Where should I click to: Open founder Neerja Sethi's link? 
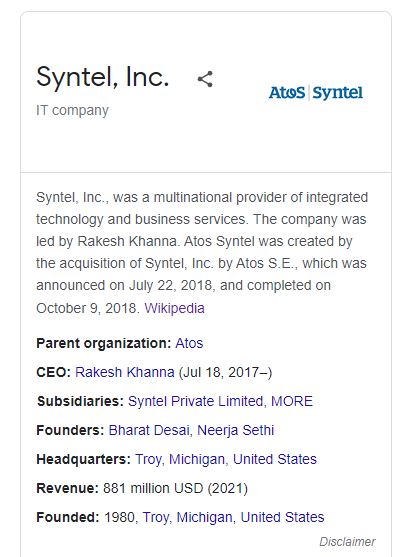tap(235, 430)
